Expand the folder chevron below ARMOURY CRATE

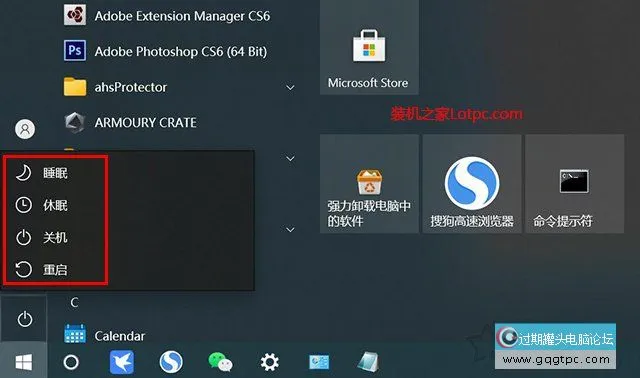[x=290, y=158]
